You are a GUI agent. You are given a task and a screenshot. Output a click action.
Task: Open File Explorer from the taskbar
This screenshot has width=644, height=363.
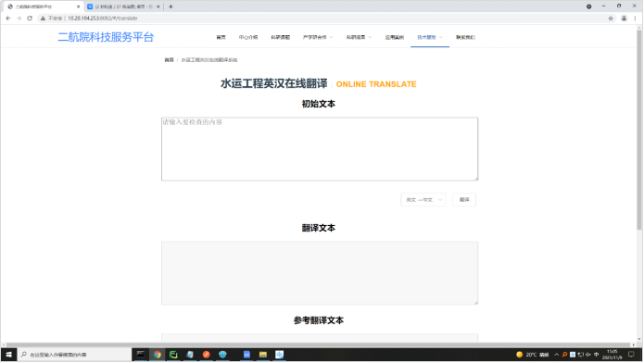click(263, 355)
